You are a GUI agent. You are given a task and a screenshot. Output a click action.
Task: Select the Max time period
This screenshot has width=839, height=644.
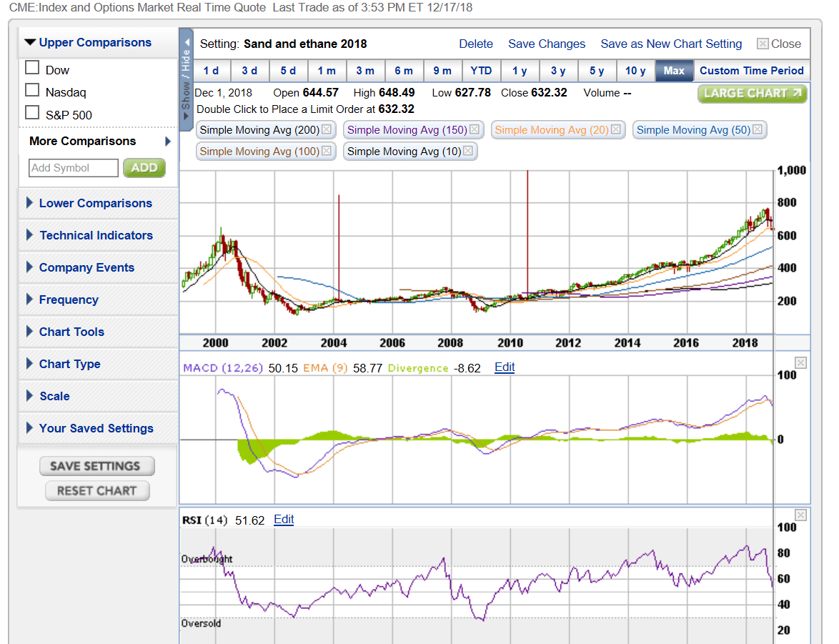674,71
